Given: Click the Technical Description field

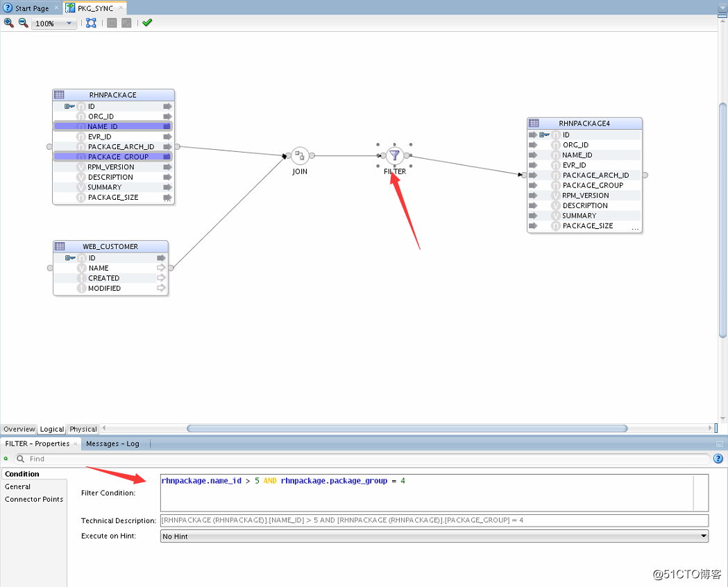Looking at the screenshot, I should [434, 520].
